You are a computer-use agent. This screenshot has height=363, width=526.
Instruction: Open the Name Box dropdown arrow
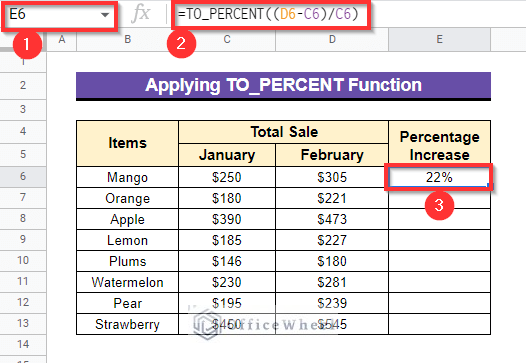click(x=105, y=15)
